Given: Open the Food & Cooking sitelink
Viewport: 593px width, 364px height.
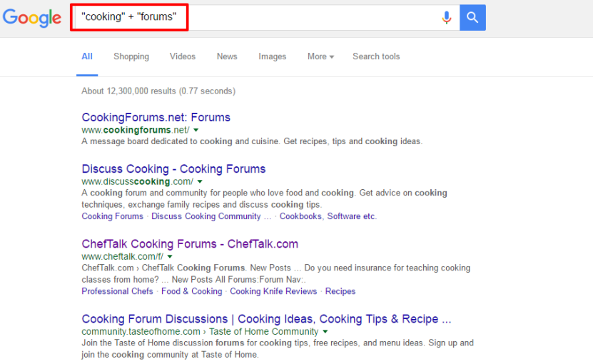Looking at the screenshot, I should [192, 291].
